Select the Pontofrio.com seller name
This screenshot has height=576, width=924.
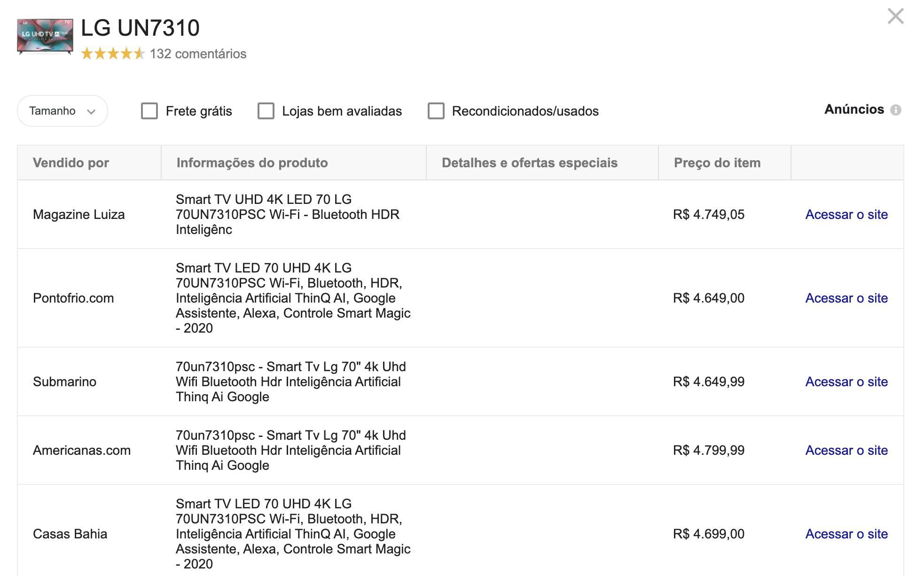[x=73, y=298]
